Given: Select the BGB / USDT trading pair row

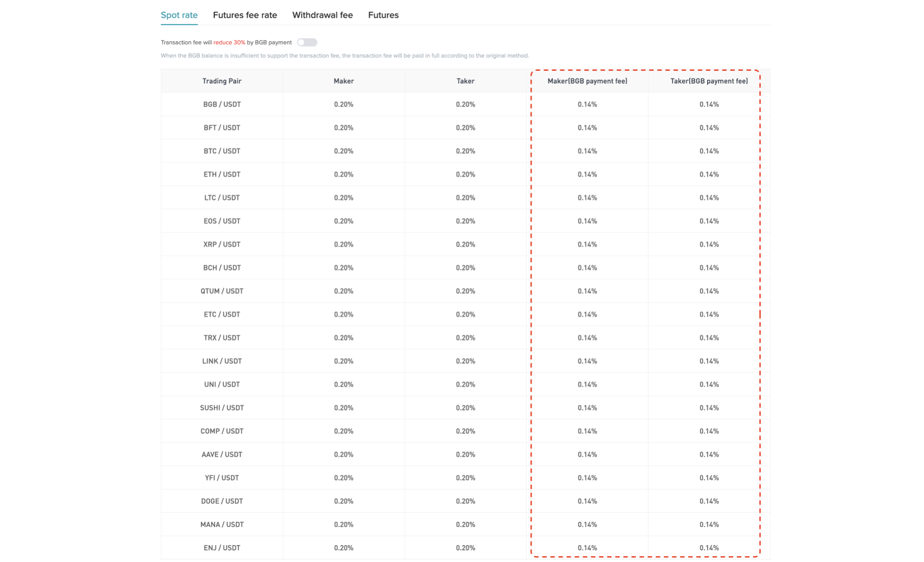Looking at the screenshot, I should [x=222, y=104].
